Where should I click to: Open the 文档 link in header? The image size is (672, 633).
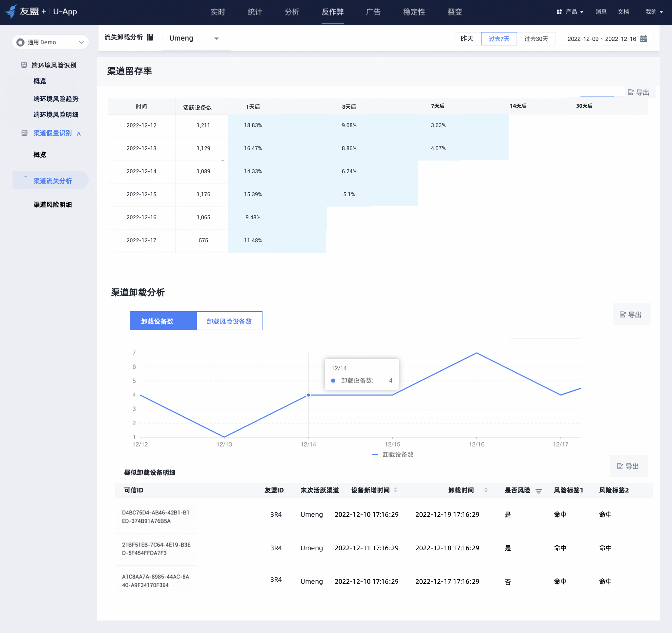[x=623, y=12]
